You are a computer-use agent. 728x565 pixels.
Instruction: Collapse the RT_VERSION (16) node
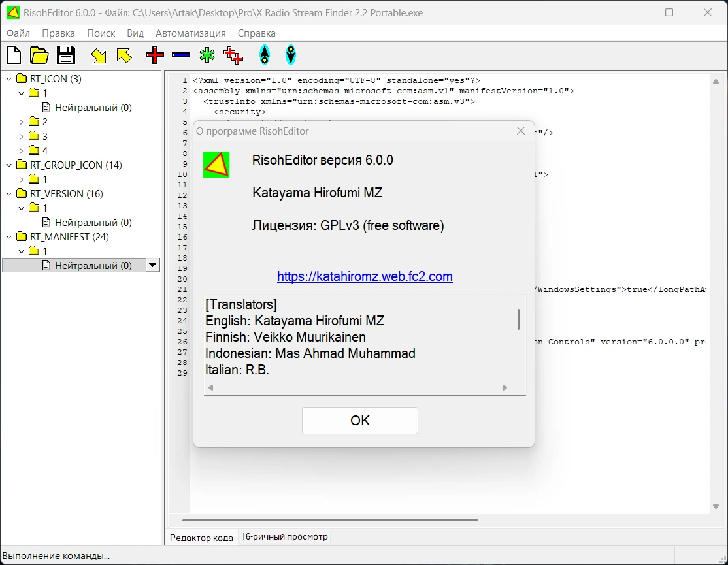8,194
